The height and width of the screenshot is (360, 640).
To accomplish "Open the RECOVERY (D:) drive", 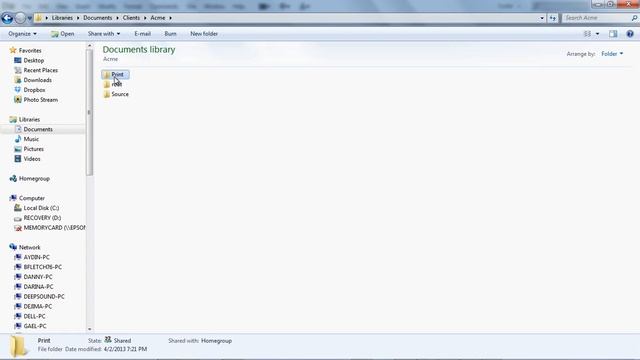I will point(38,218).
